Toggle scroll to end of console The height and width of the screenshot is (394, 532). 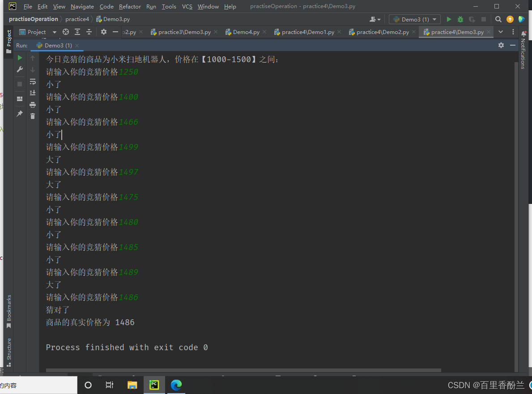tap(33, 93)
